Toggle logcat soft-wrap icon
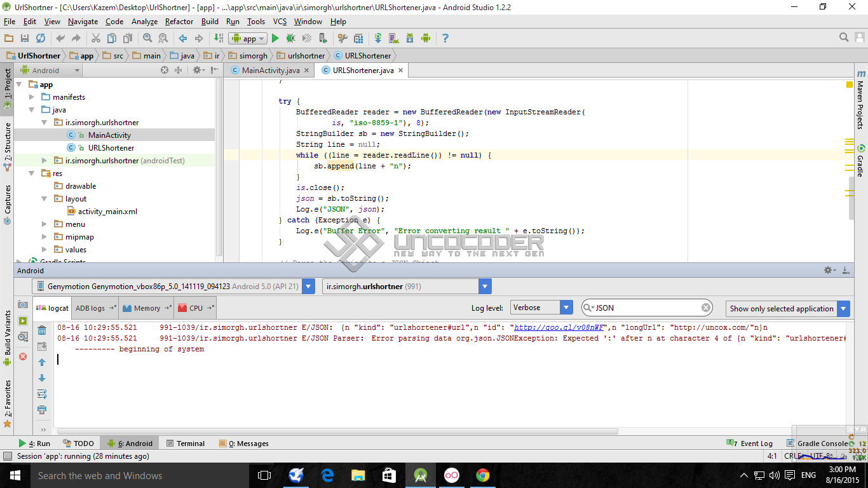Image resolution: width=868 pixels, height=488 pixels. pyautogui.click(x=42, y=394)
